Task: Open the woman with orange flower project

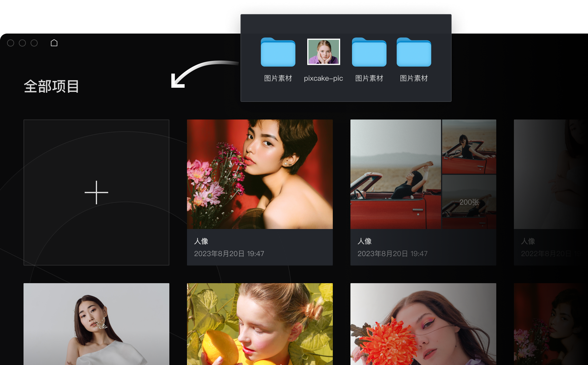Action: [423, 324]
